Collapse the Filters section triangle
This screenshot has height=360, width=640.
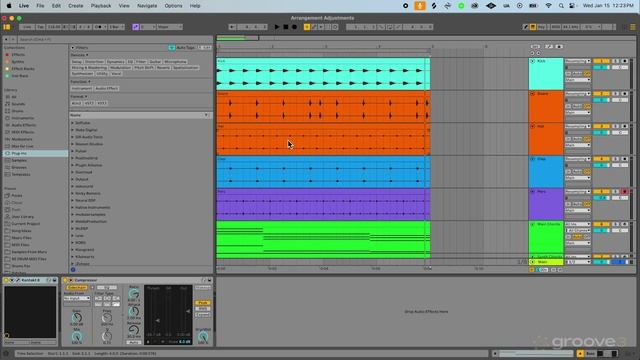(x=73, y=48)
